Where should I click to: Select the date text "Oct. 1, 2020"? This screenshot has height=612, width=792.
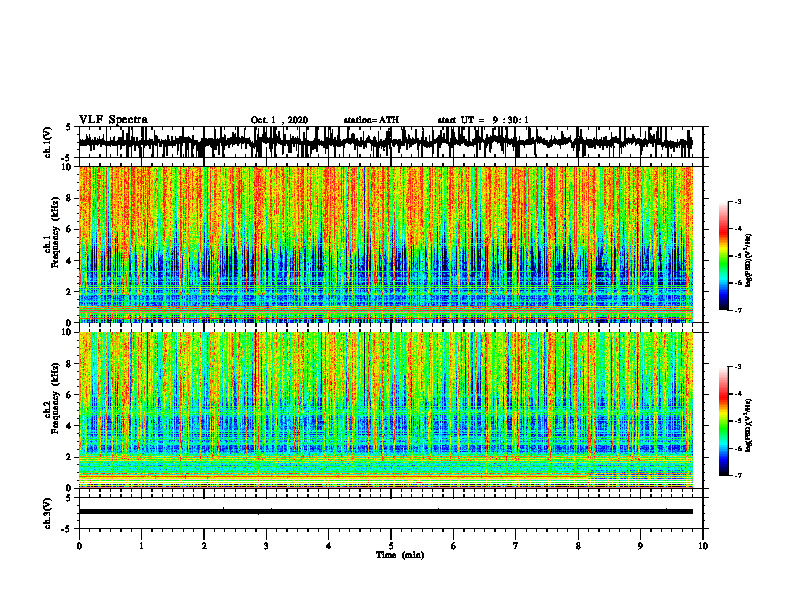(x=279, y=120)
